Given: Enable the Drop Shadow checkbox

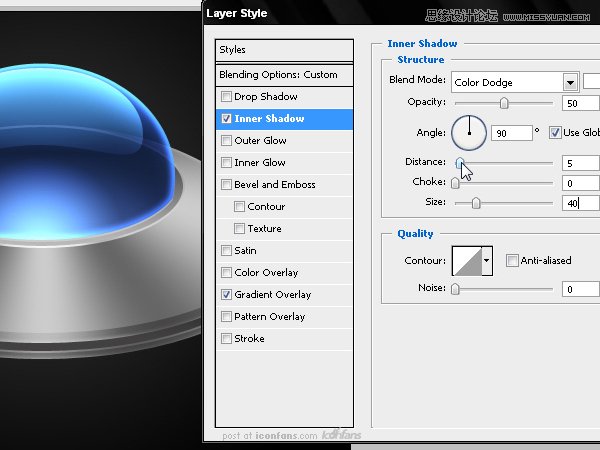Looking at the screenshot, I should (226, 97).
